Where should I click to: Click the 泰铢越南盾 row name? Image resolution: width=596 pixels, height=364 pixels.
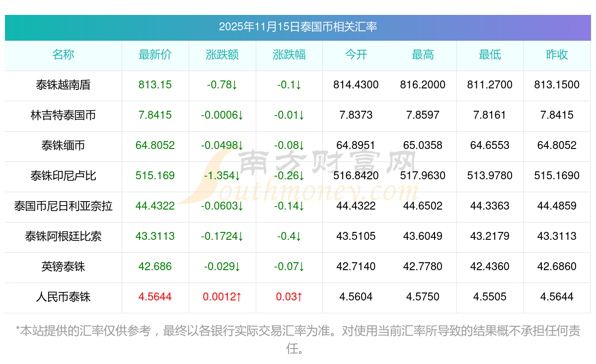[x=63, y=85]
